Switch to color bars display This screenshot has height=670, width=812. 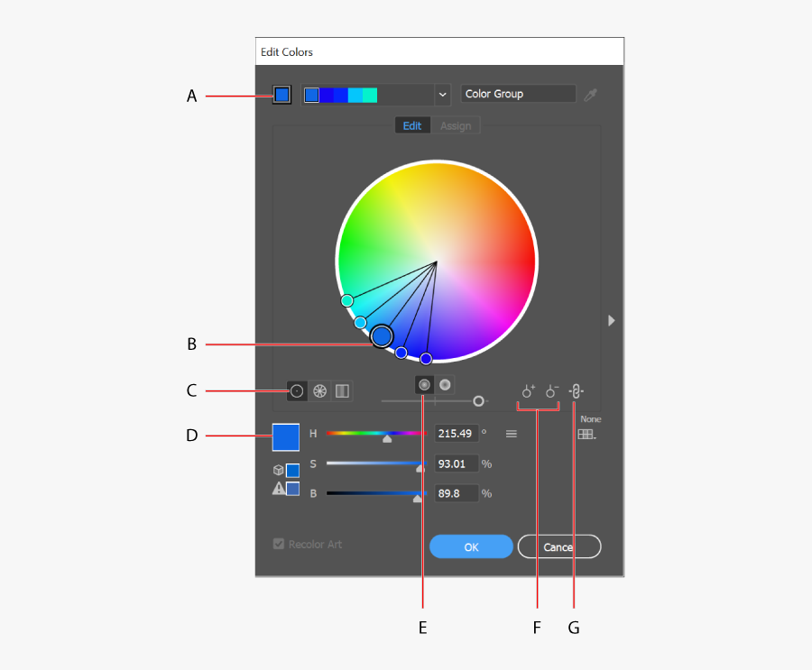[342, 390]
